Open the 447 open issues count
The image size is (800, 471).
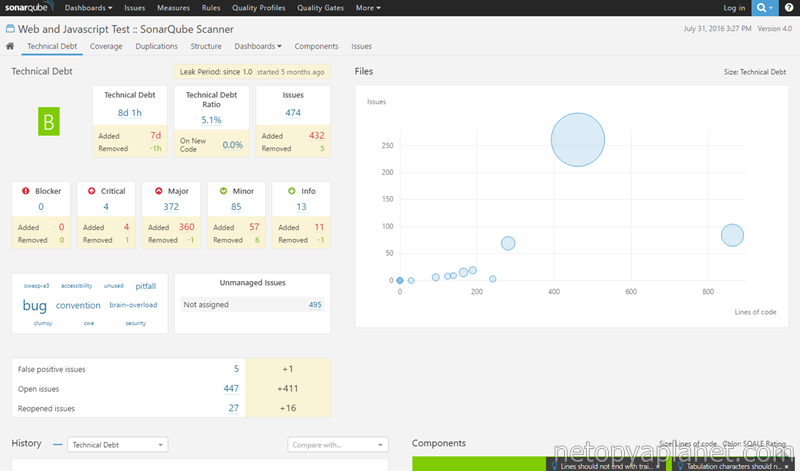230,389
